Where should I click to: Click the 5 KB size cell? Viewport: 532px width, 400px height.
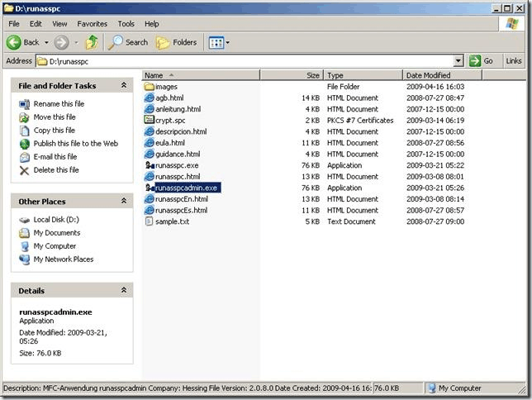(312, 221)
